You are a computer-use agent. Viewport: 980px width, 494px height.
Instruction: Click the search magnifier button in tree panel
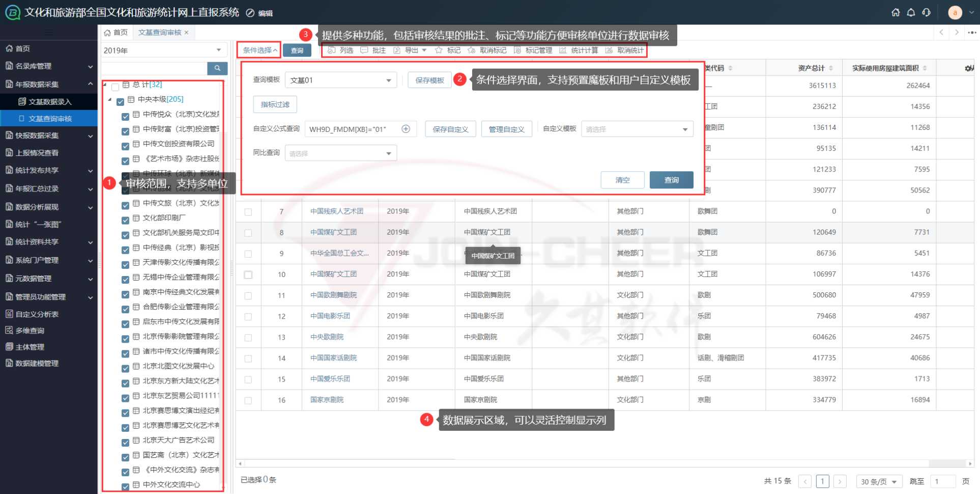point(217,68)
